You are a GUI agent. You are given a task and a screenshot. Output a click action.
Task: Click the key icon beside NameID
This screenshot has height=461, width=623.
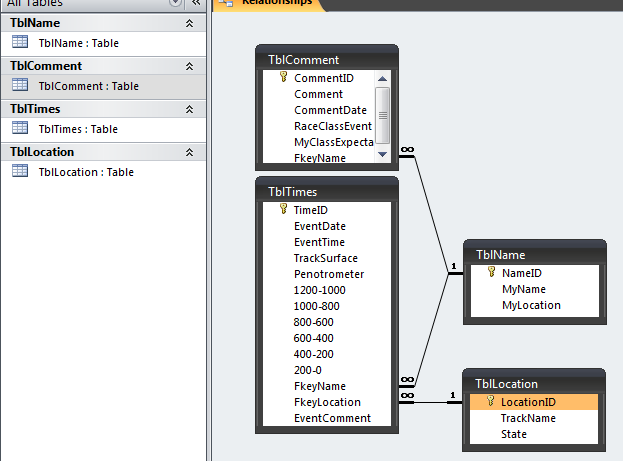[491, 272]
